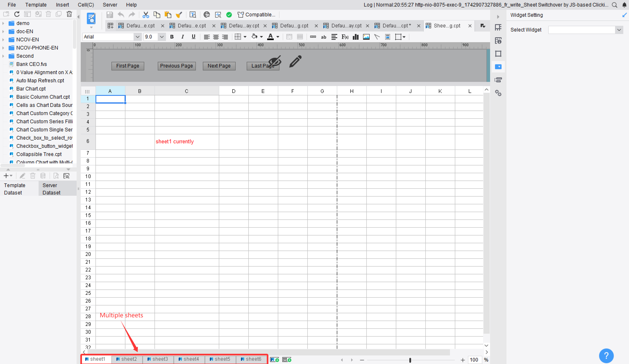Click the font color A swatch
Image resolution: width=629 pixels, height=364 pixels.
pyautogui.click(x=270, y=37)
